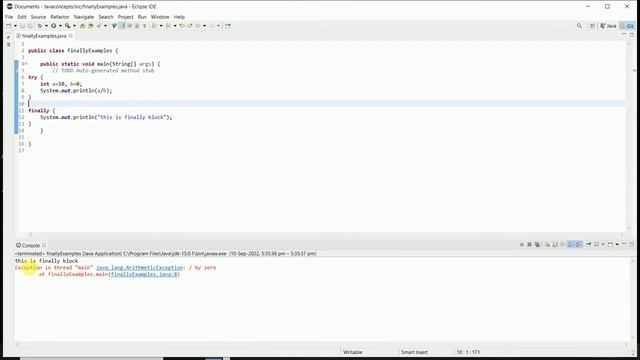Open the Project menu
Image resolution: width=640 pixels, height=360 pixels.
point(125,17)
